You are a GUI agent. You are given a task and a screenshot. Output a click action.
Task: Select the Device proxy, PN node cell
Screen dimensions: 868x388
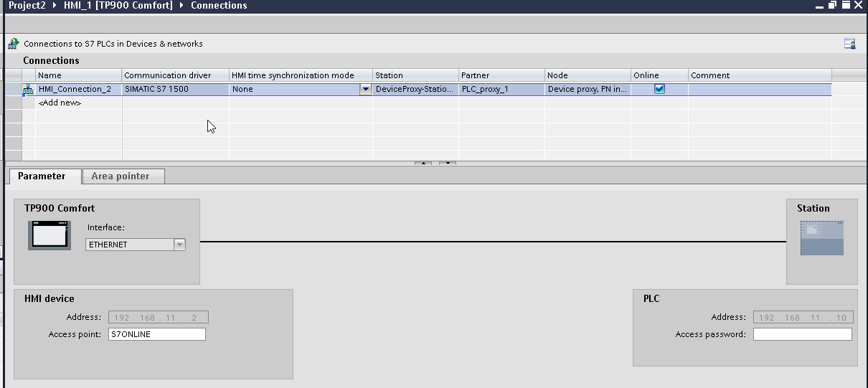pyautogui.click(x=588, y=90)
